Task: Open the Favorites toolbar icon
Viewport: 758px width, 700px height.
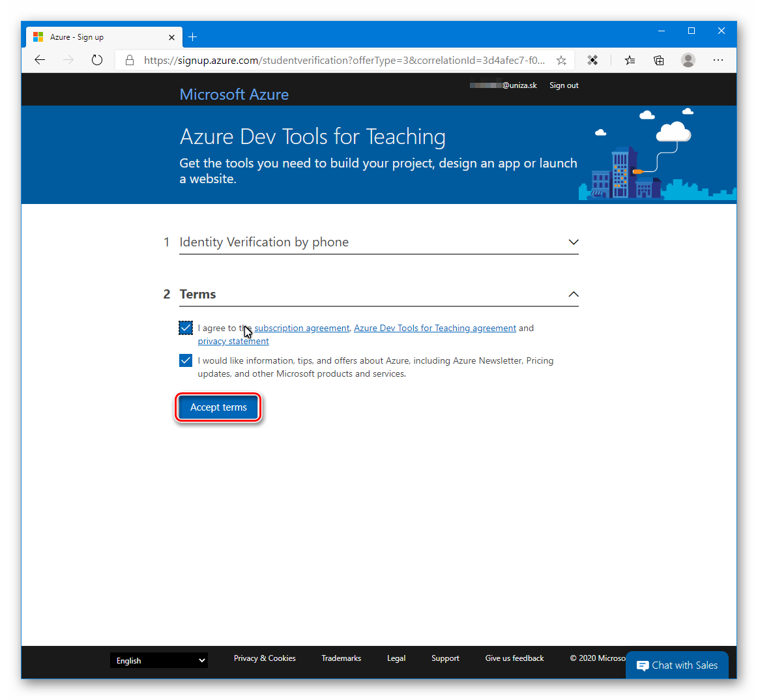Action: click(x=630, y=59)
